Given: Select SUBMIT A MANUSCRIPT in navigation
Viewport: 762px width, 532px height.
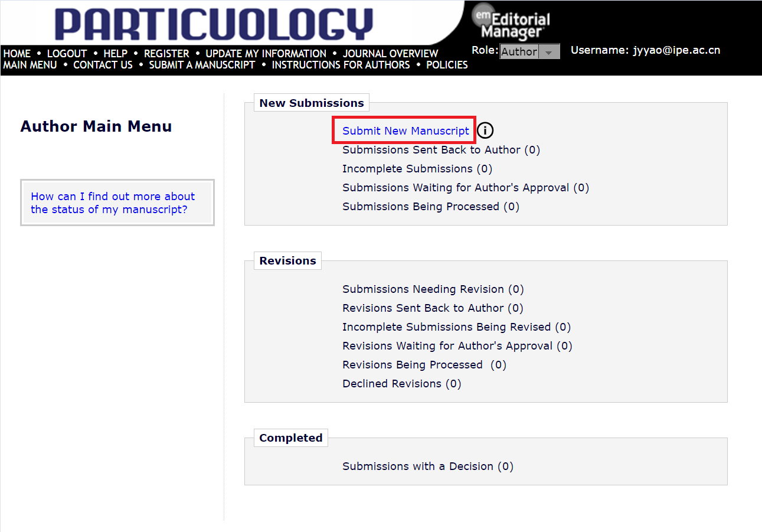Looking at the screenshot, I should [x=202, y=65].
